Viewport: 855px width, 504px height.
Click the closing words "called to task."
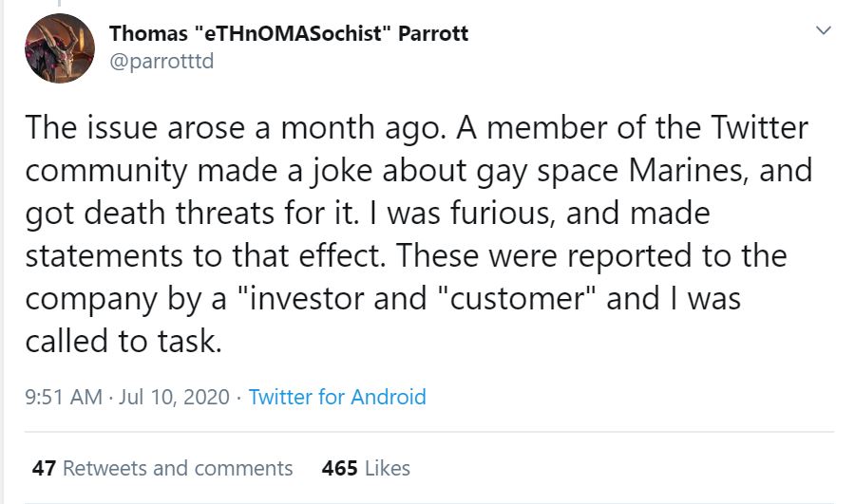pyautogui.click(x=123, y=341)
